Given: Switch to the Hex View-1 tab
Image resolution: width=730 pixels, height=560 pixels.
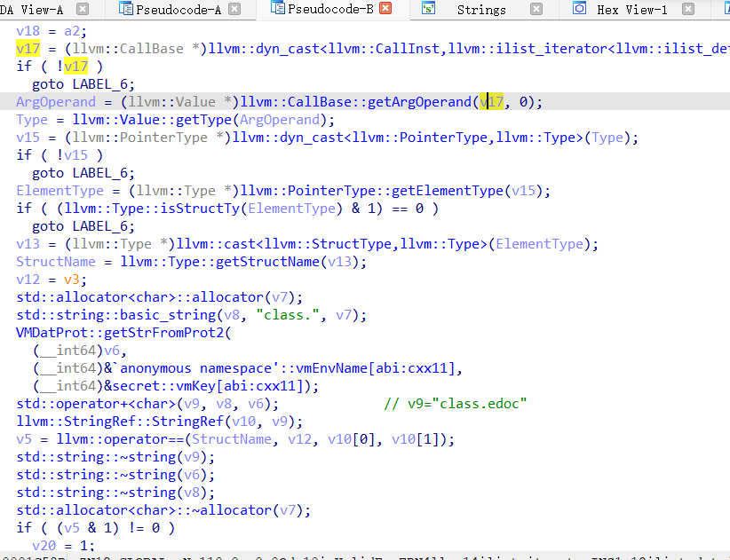Looking at the screenshot, I should click(631, 10).
